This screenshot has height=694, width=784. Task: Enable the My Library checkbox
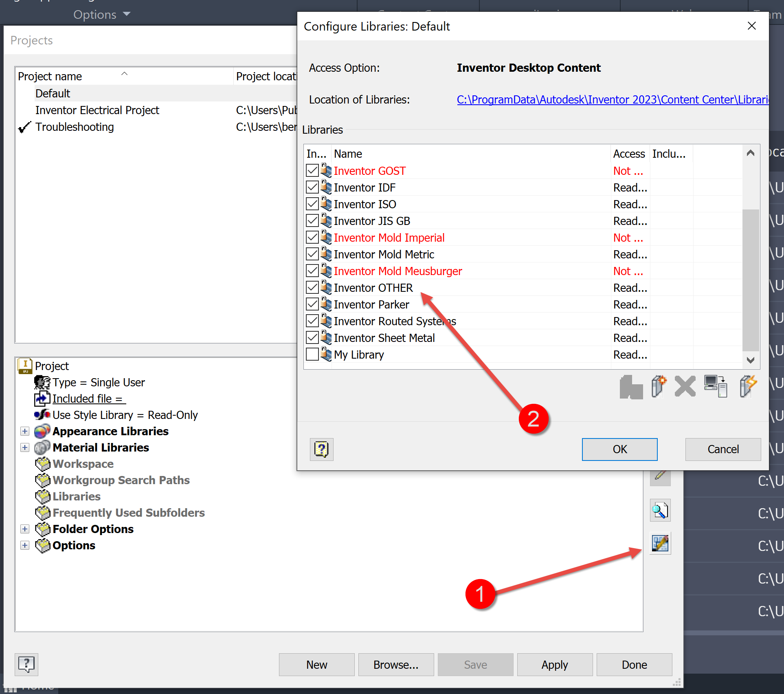[312, 354]
